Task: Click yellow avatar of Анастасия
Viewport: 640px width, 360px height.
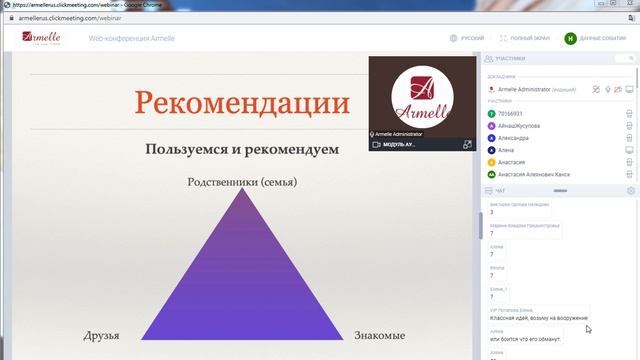Action: pos(491,162)
